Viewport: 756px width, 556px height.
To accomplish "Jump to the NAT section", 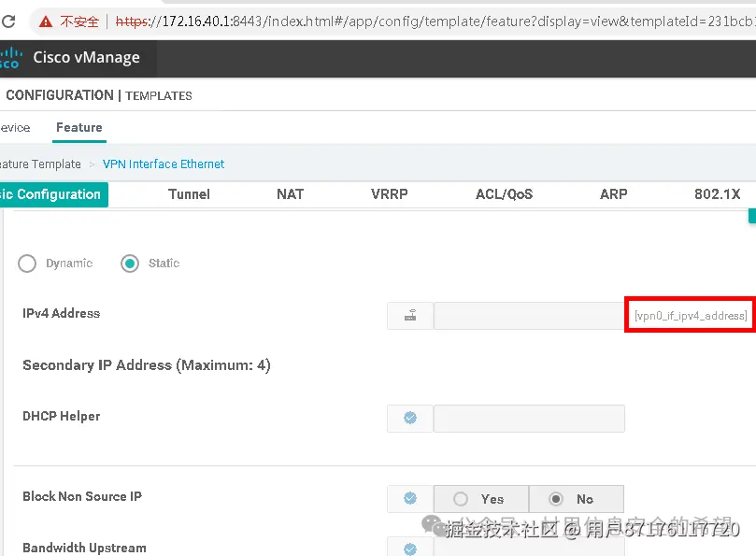I will pyautogui.click(x=291, y=194).
